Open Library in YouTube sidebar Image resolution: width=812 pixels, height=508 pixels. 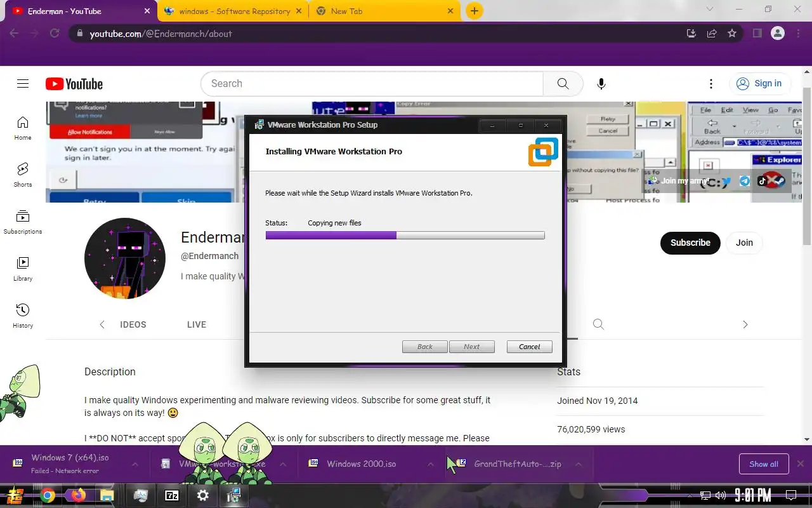[x=23, y=269]
